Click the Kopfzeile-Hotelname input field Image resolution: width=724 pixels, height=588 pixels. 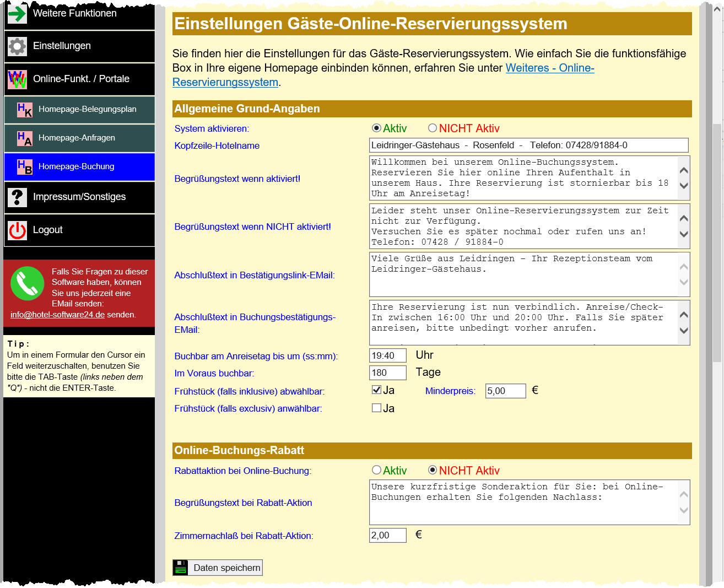[529, 145]
